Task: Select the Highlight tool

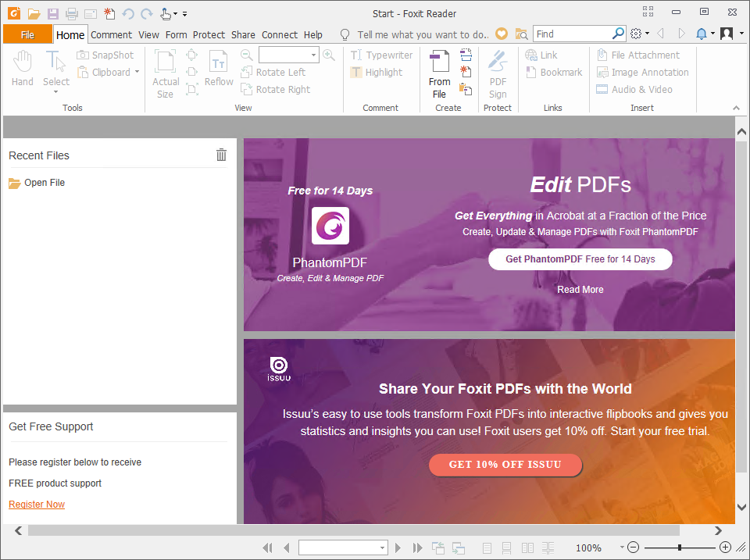Action: pyautogui.click(x=380, y=72)
